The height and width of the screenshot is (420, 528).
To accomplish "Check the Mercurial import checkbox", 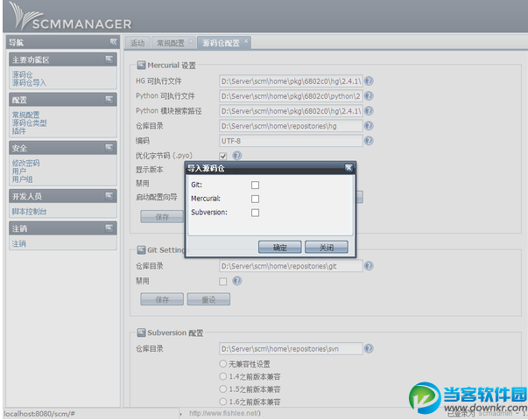I will pyautogui.click(x=256, y=199).
